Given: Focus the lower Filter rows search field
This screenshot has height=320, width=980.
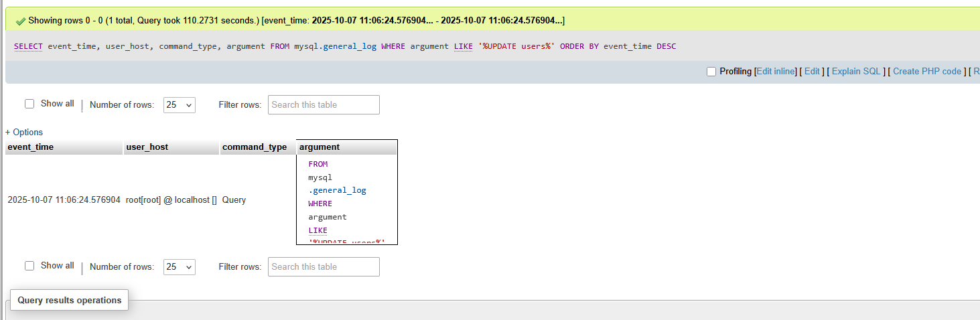Looking at the screenshot, I should pyautogui.click(x=324, y=266).
